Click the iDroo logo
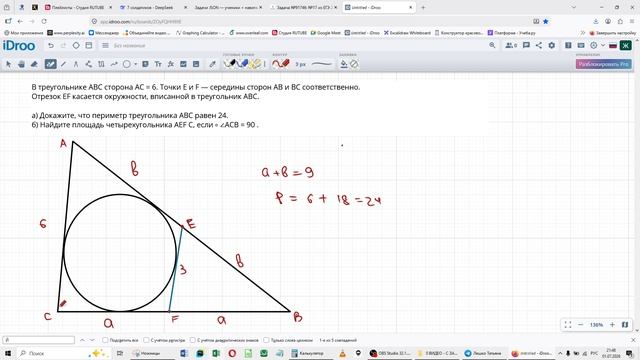 click(19, 46)
